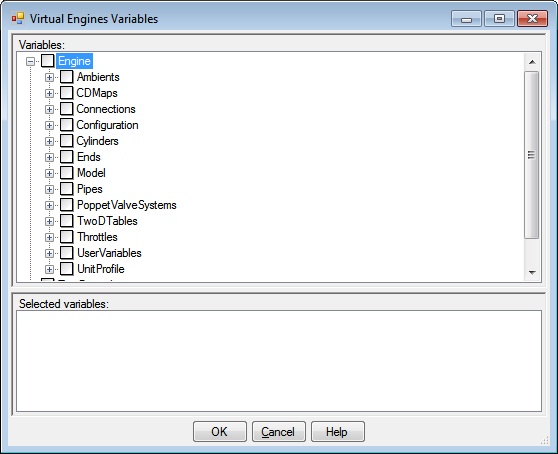
Task: Select the Ambients label
Action: (98, 77)
